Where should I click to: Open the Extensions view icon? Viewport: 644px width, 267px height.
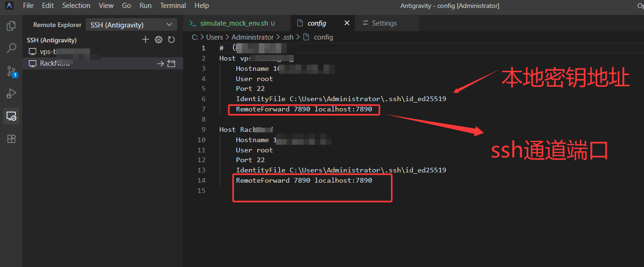point(11,138)
